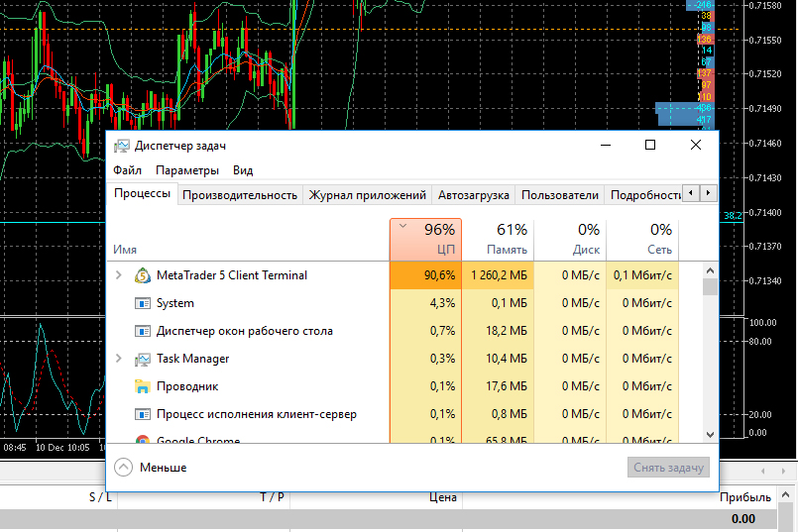Click the MetaTrader panel scroll up arrow
The width and height of the screenshot is (798, 532).
785,495
